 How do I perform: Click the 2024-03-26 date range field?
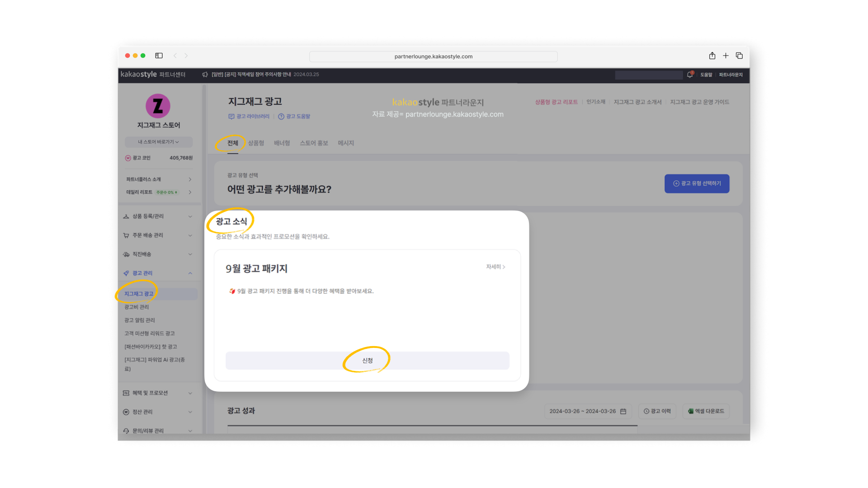[x=588, y=411]
